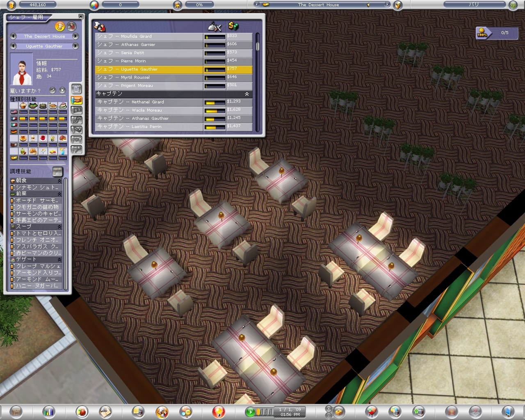The width and height of the screenshot is (525, 420).
Task: Click the blue book icon in bottom bar
Action: pyautogui.click(x=508, y=411)
